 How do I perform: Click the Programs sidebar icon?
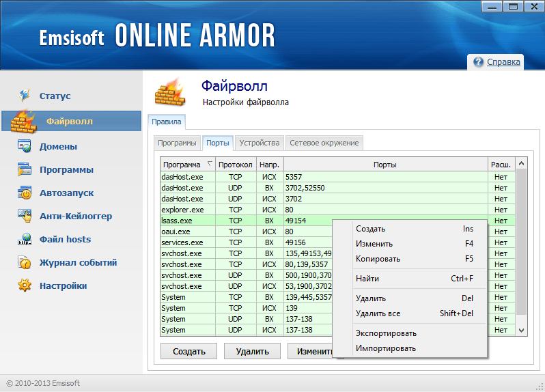(25, 169)
